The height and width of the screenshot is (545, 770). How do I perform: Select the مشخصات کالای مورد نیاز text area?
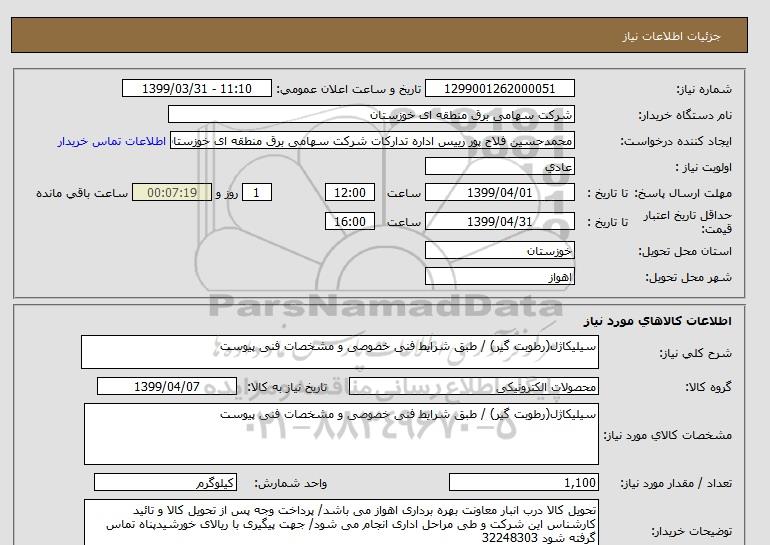[339, 433]
